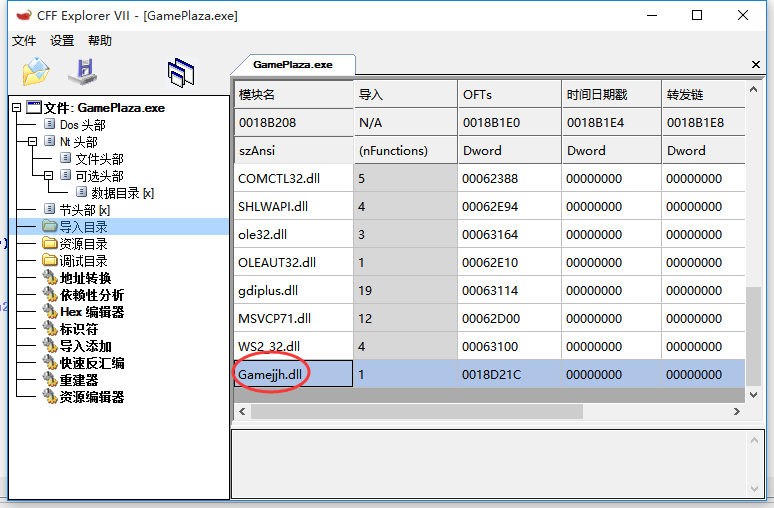Collapse the 文件: GamePlaza.exe root node

coord(17,108)
